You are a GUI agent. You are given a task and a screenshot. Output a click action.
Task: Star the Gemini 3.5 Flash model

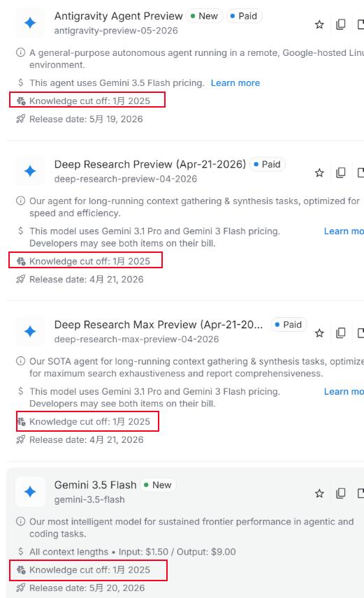(319, 494)
